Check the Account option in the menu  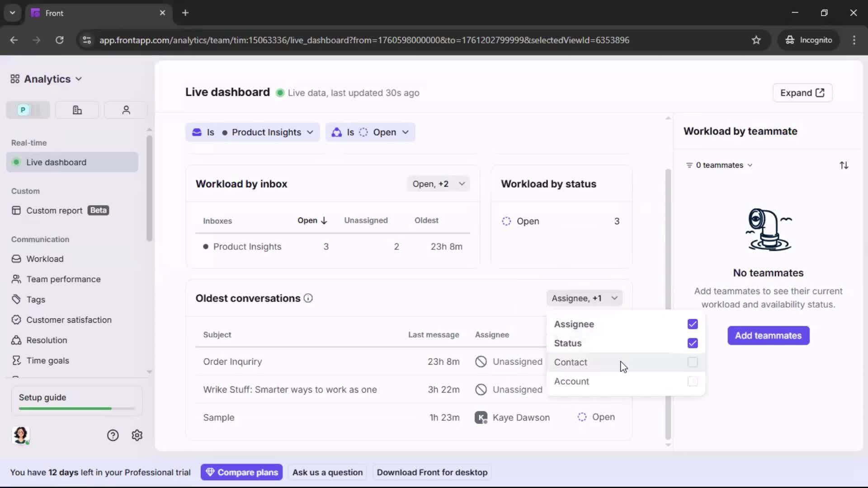coord(693,382)
